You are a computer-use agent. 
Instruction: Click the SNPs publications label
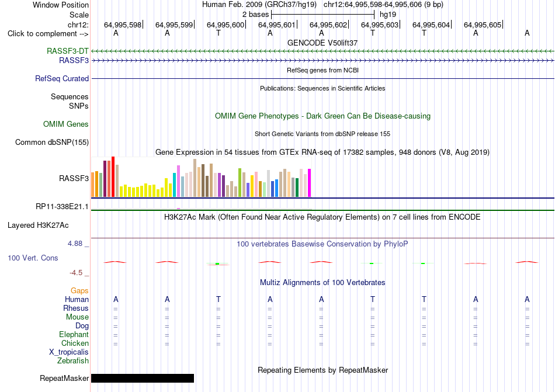tap(79, 106)
